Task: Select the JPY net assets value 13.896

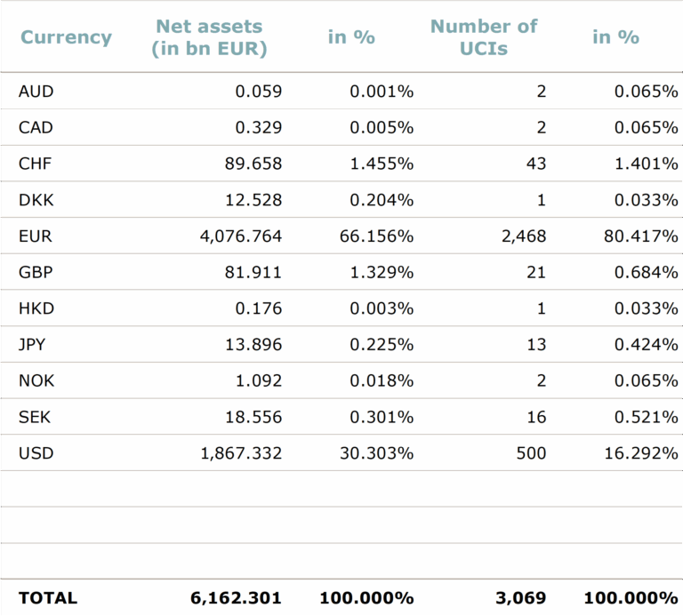Action: [253, 345]
